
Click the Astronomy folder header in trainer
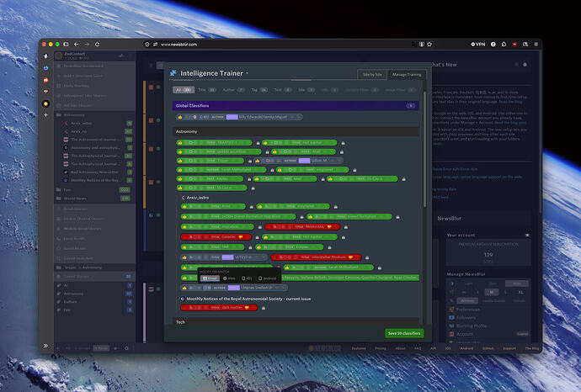tap(296, 131)
